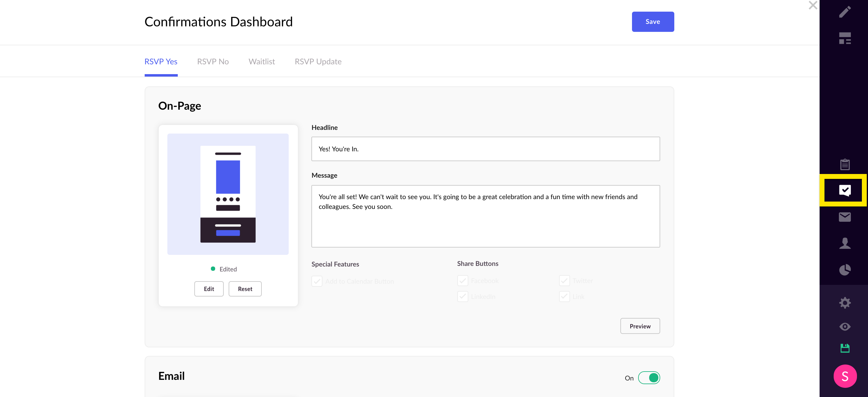Open the clipboard form icon in sidebar
This screenshot has width=868, height=397.
[844, 164]
